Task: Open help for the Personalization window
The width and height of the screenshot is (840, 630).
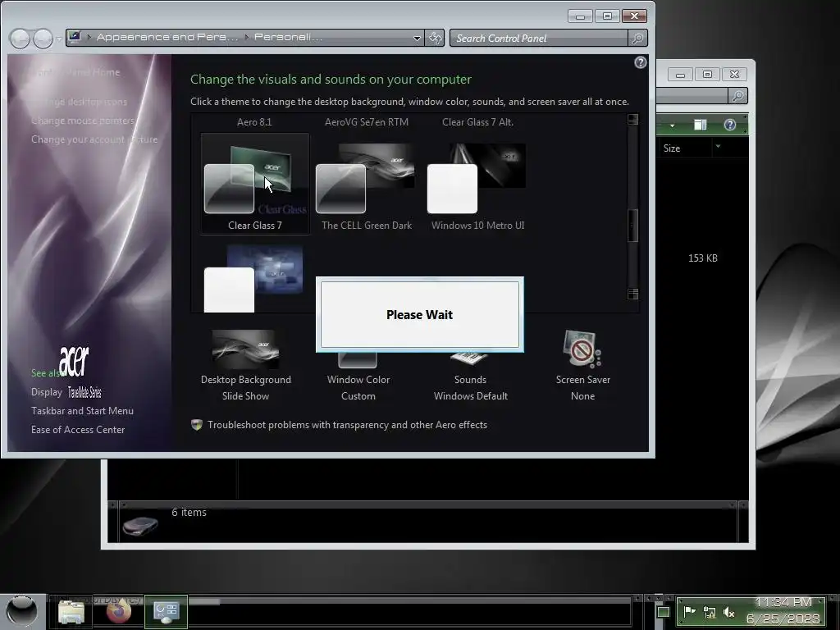Action: (640, 62)
